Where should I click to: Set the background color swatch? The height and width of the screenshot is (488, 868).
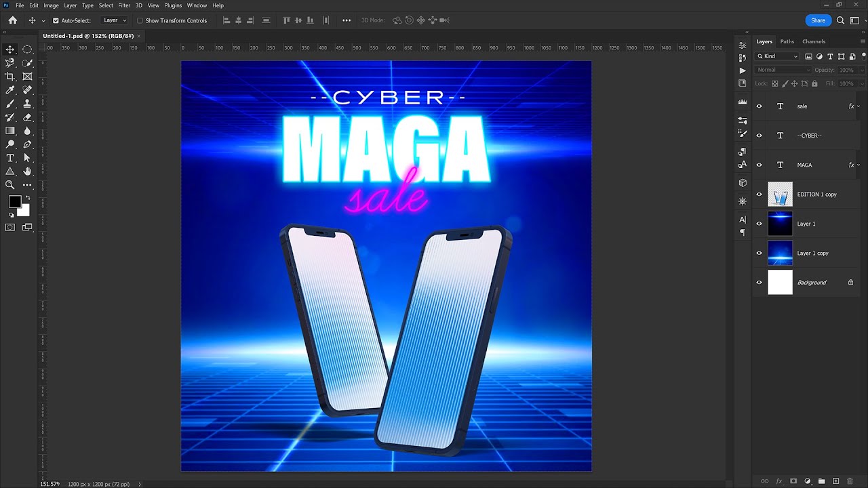pos(24,211)
